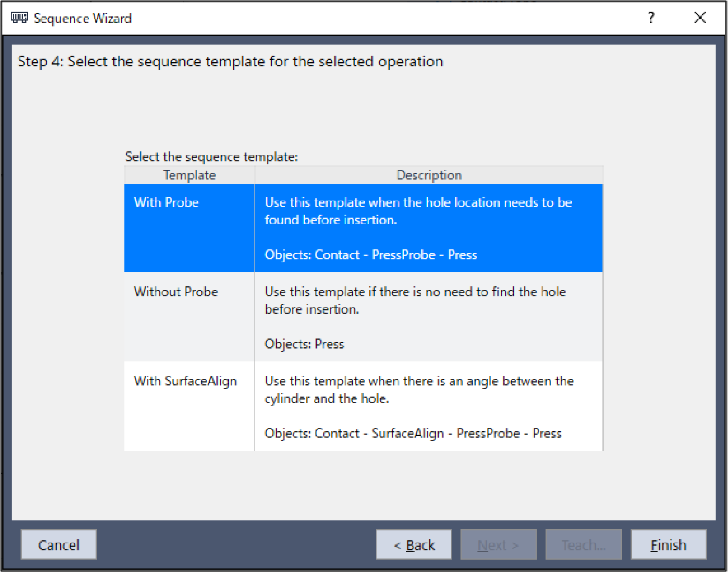Screen dimensions: 728x572
Task: Click the With Probe hole location description
Action: [x=418, y=211]
